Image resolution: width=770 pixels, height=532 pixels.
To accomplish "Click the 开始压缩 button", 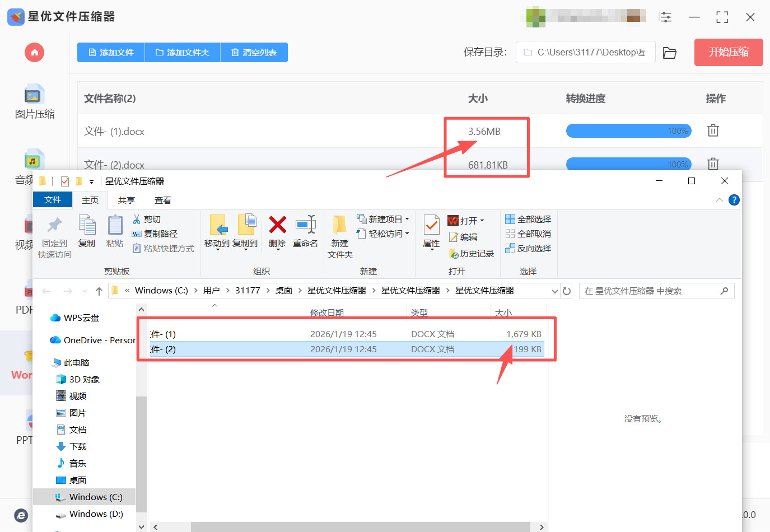I will 729,52.
